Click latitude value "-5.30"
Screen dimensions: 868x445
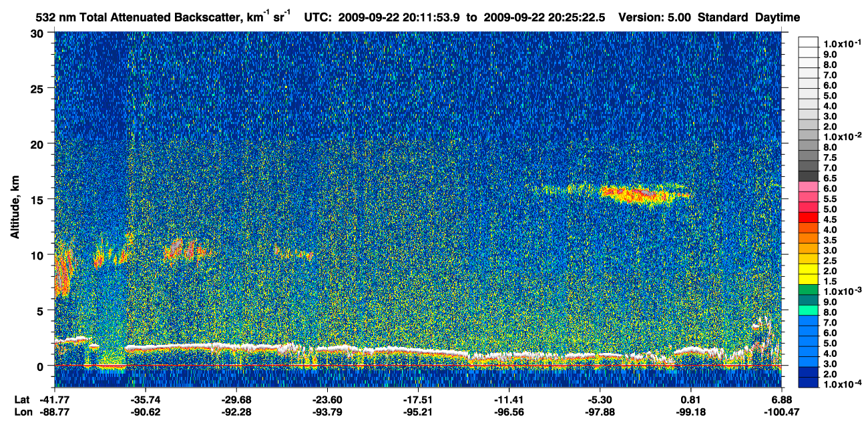click(x=600, y=400)
